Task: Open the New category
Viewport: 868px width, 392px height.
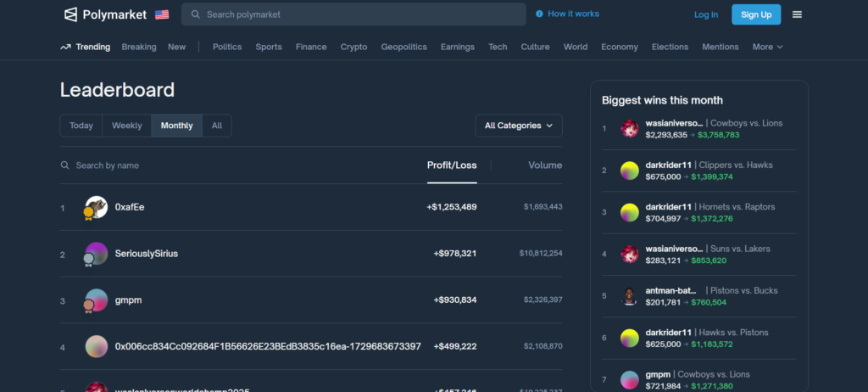Action: tap(176, 48)
